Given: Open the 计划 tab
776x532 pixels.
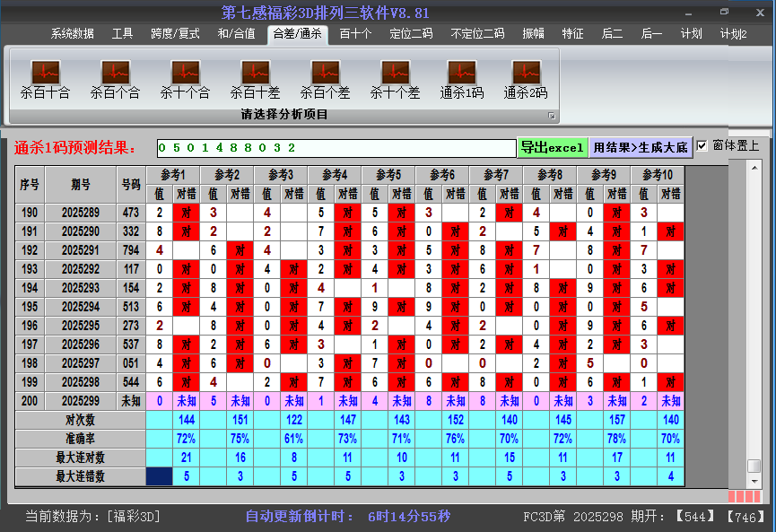Looking at the screenshot, I should coord(691,34).
